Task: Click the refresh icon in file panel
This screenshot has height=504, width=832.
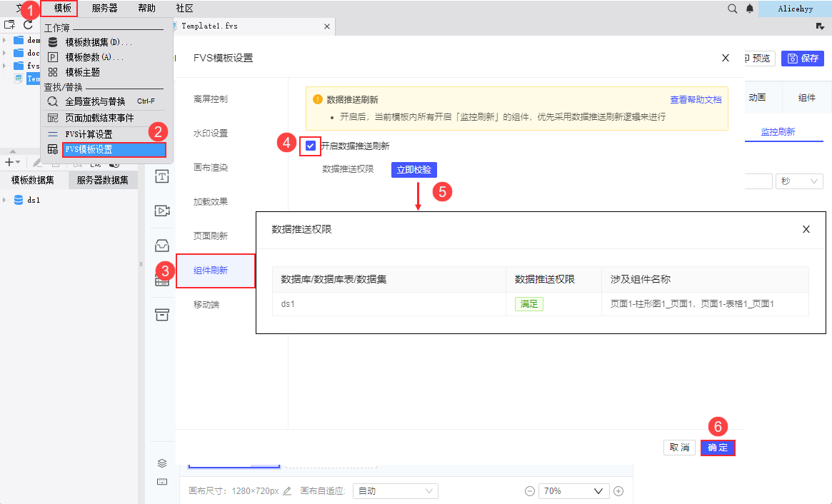Action: [28, 25]
